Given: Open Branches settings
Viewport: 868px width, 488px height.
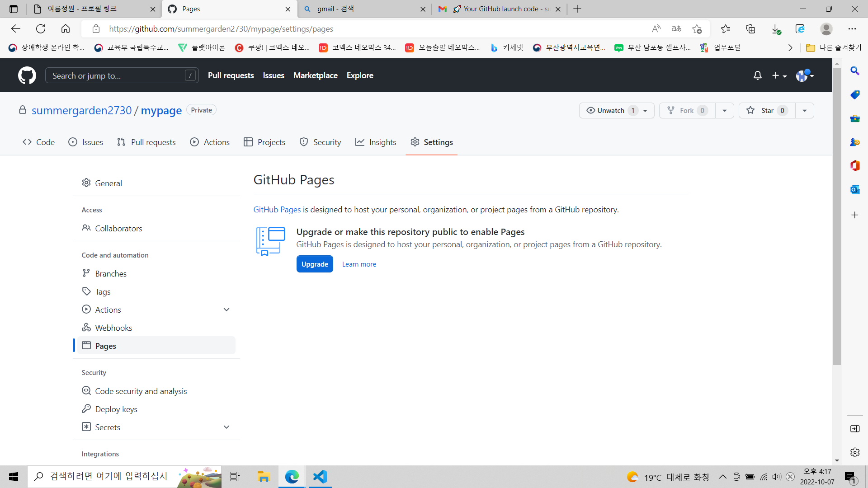Looking at the screenshot, I should 156,273.
